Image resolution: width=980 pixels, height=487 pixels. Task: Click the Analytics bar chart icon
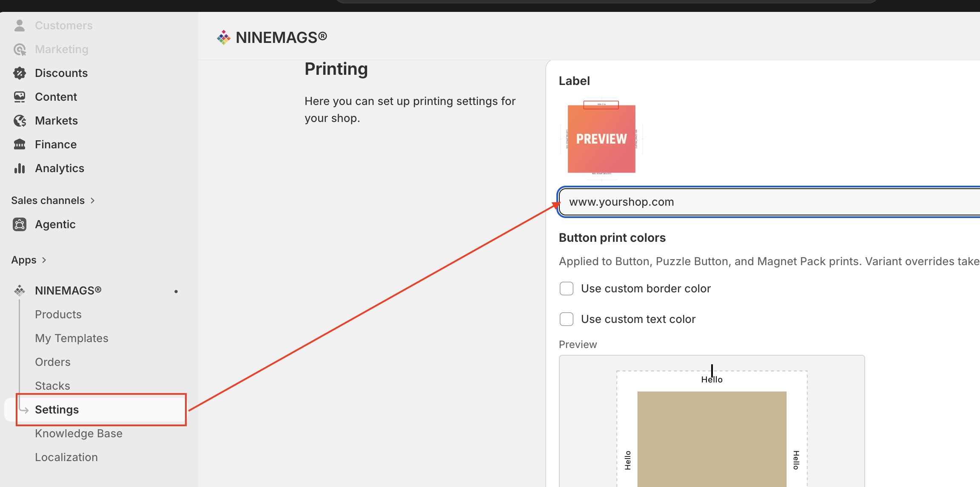tap(20, 168)
